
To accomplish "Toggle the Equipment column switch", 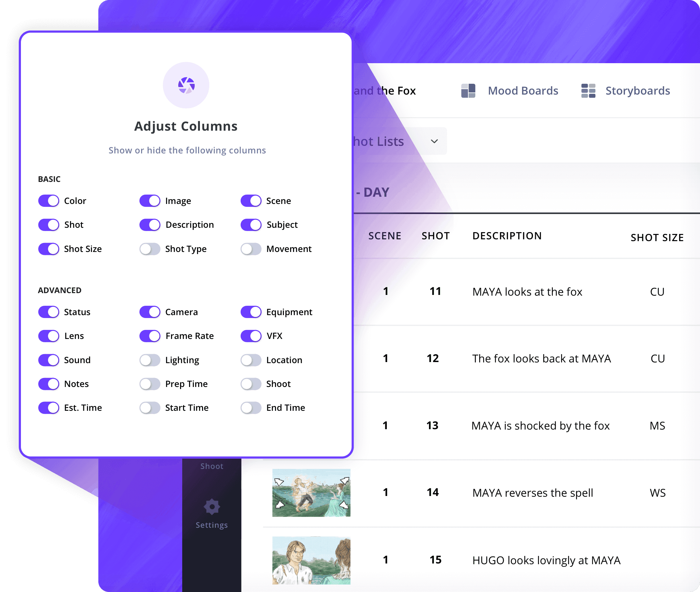I will click(251, 312).
